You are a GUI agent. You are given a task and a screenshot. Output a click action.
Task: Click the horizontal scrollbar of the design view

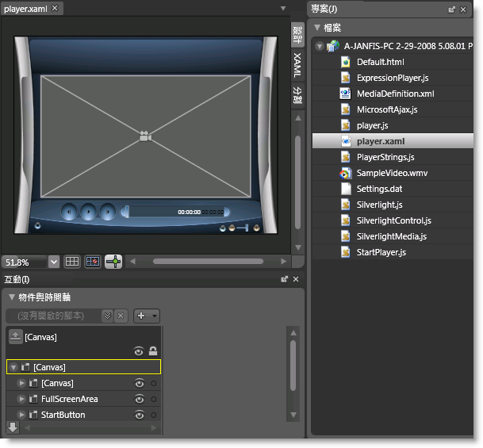[x=208, y=262]
